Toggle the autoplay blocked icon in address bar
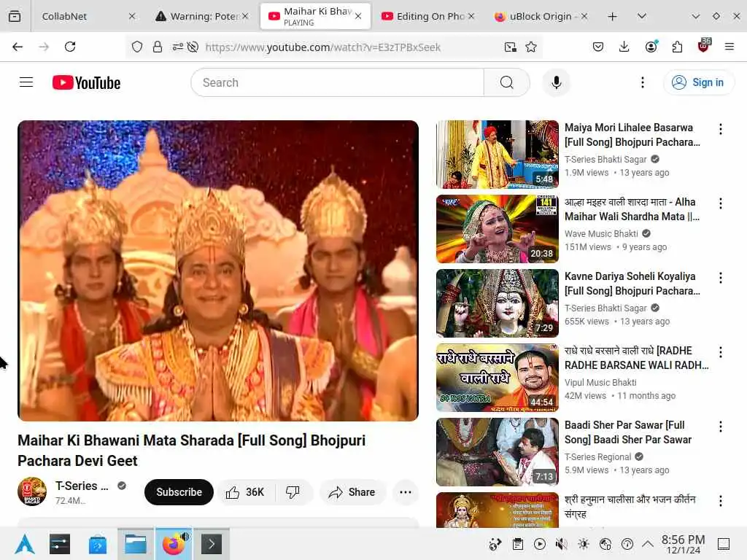747x560 pixels. [193, 47]
